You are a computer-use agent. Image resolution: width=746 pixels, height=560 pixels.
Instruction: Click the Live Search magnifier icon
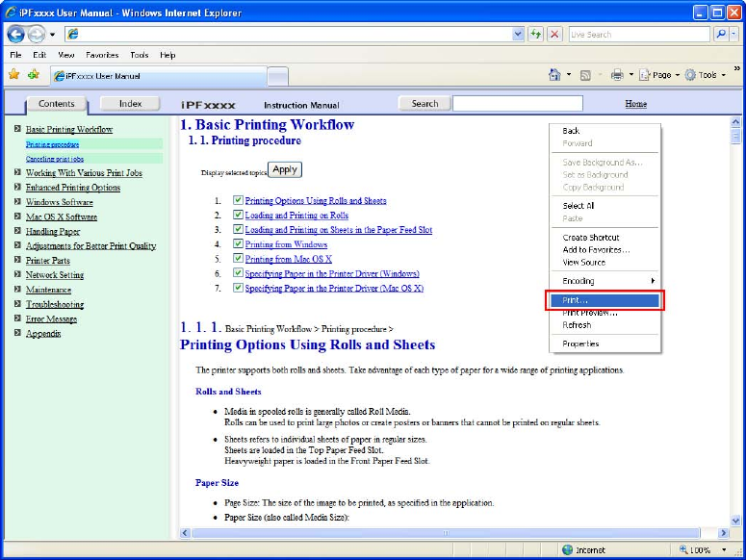(x=722, y=35)
